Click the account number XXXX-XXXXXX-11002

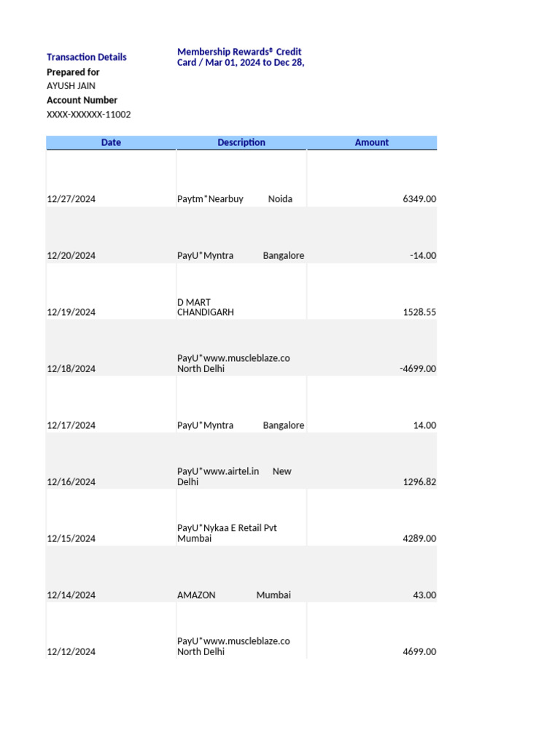point(89,115)
